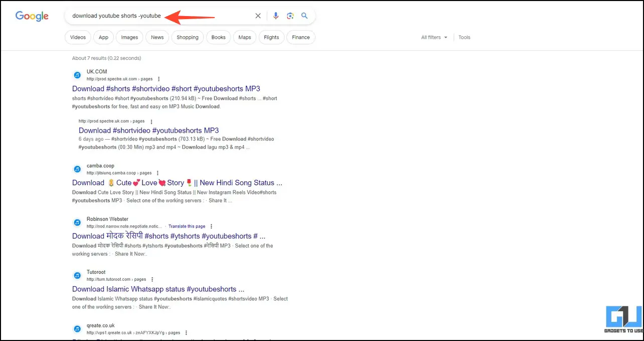Image resolution: width=644 pixels, height=341 pixels.
Task: Open the Flights filter
Action: (x=271, y=37)
